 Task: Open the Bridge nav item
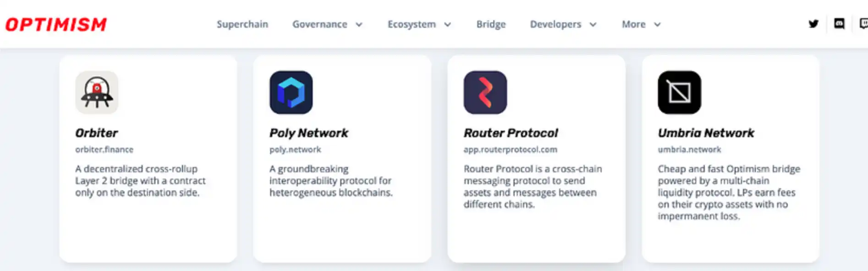click(491, 24)
